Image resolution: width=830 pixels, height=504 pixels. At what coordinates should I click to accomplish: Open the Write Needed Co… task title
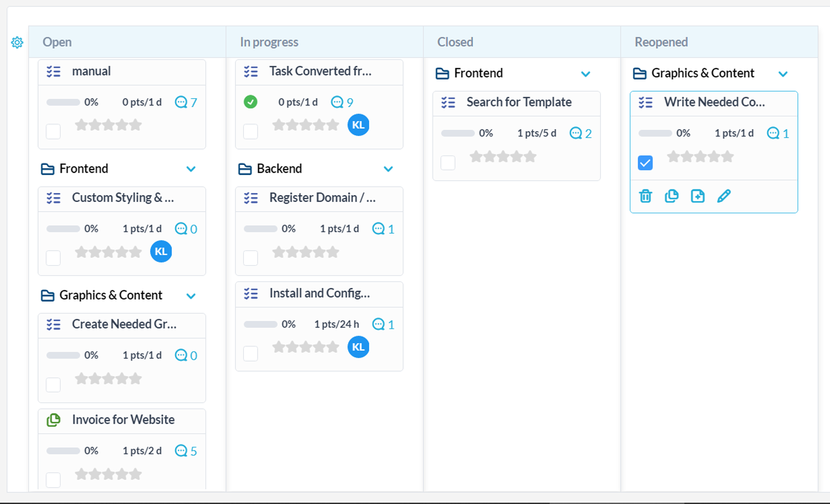tap(715, 102)
